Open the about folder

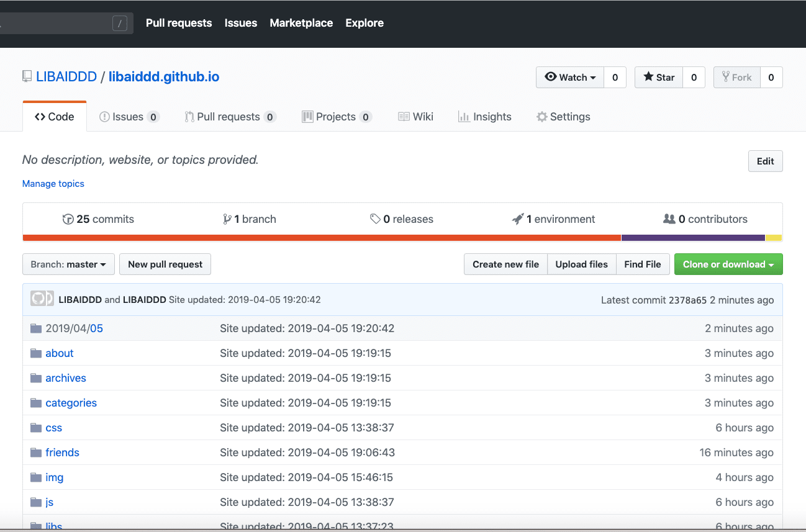60,353
